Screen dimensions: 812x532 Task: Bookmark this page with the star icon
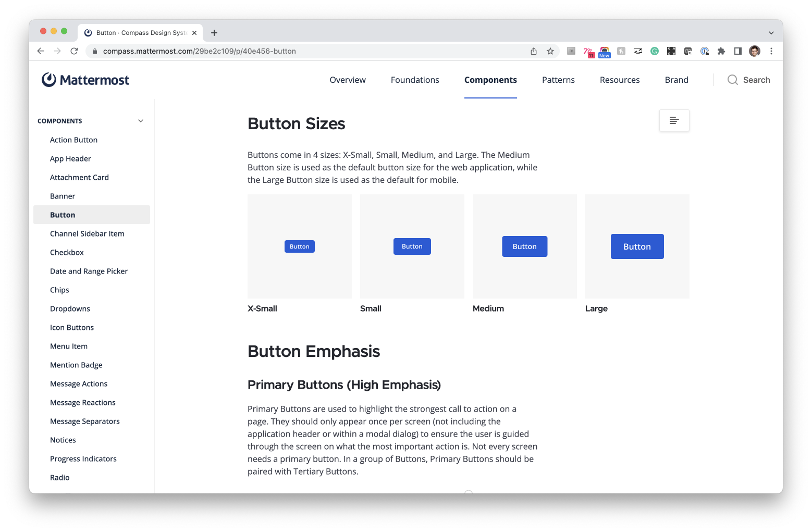pyautogui.click(x=550, y=51)
